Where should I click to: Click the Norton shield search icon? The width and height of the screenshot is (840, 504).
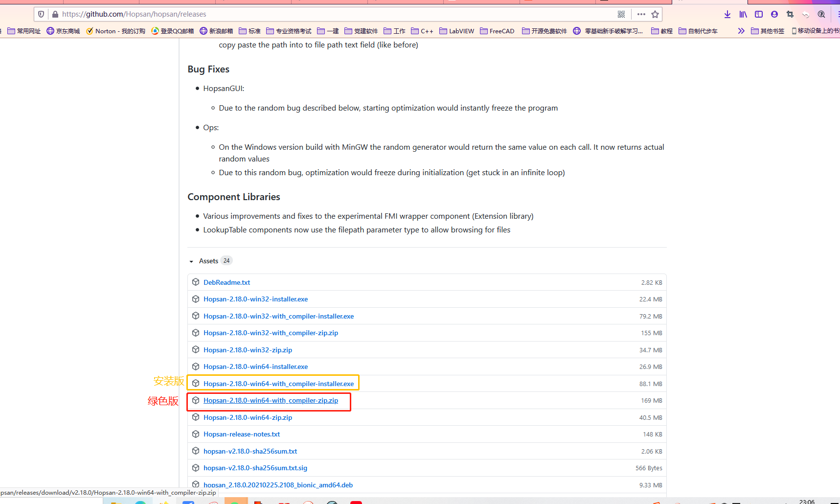(821, 14)
